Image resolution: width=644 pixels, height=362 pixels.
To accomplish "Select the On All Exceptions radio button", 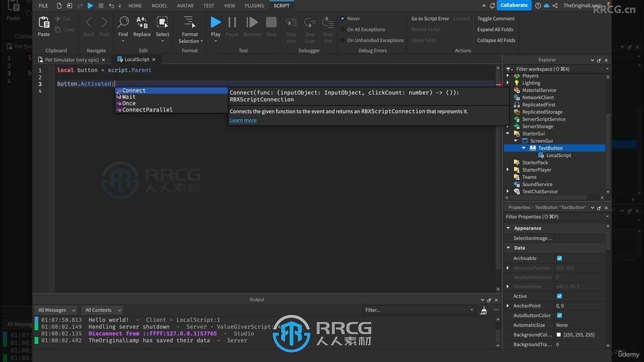I will click(343, 29).
